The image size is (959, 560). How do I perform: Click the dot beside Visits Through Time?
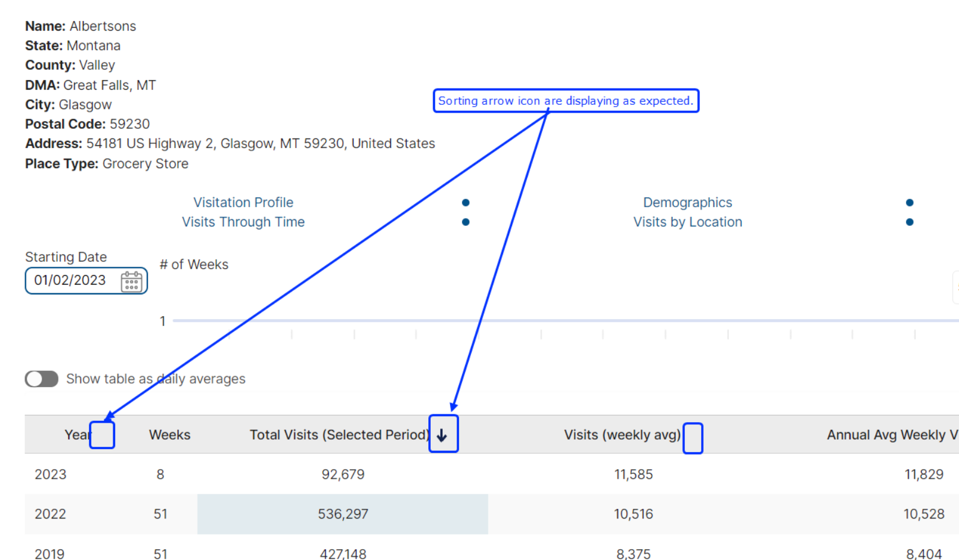tap(466, 222)
